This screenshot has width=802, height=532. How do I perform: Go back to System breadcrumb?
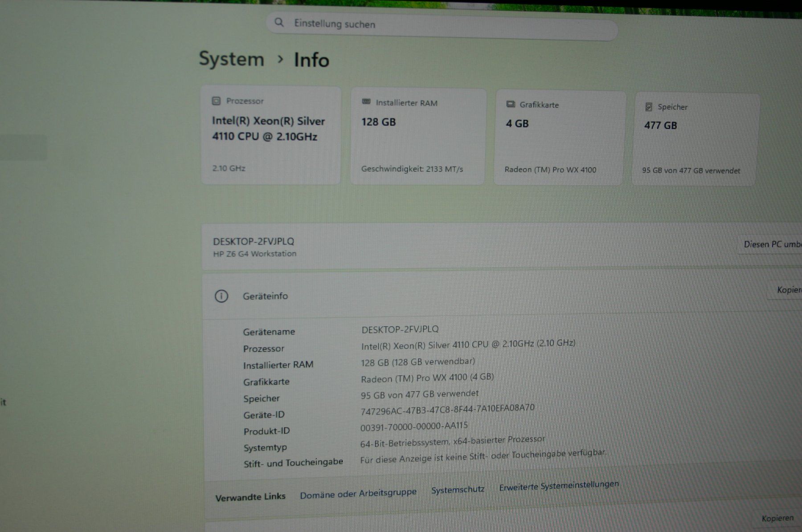tap(232, 59)
